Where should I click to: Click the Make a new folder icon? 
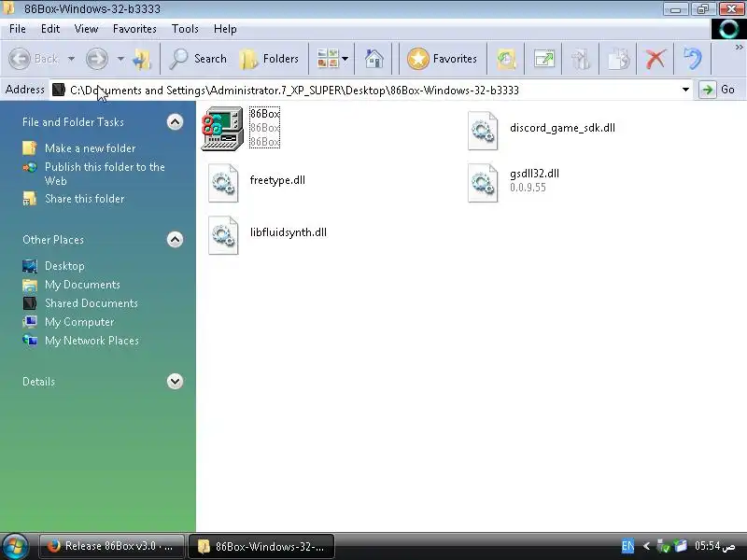coord(30,148)
